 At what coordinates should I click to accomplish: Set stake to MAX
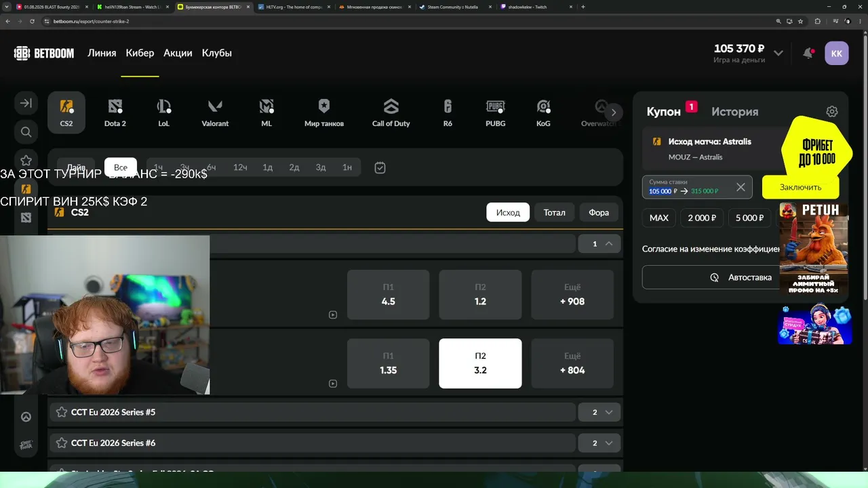coord(659,218)
